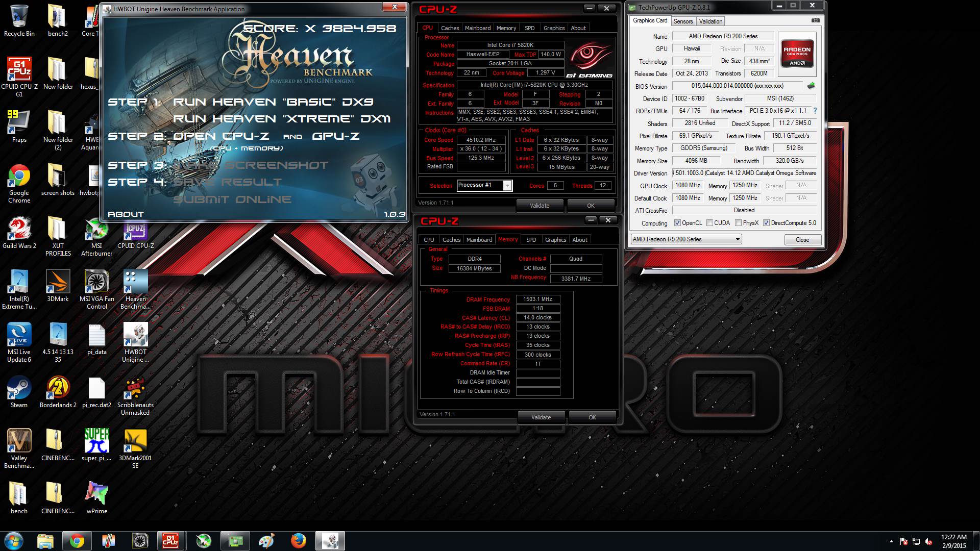Open AMD Radeon R9 200 Series dropdown
This screenshot has width=980, height=551.
[686, 239]
